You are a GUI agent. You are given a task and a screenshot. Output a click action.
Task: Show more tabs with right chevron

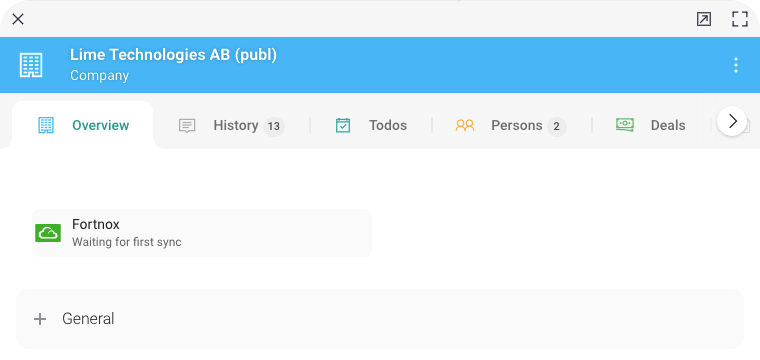coord(732,121)
